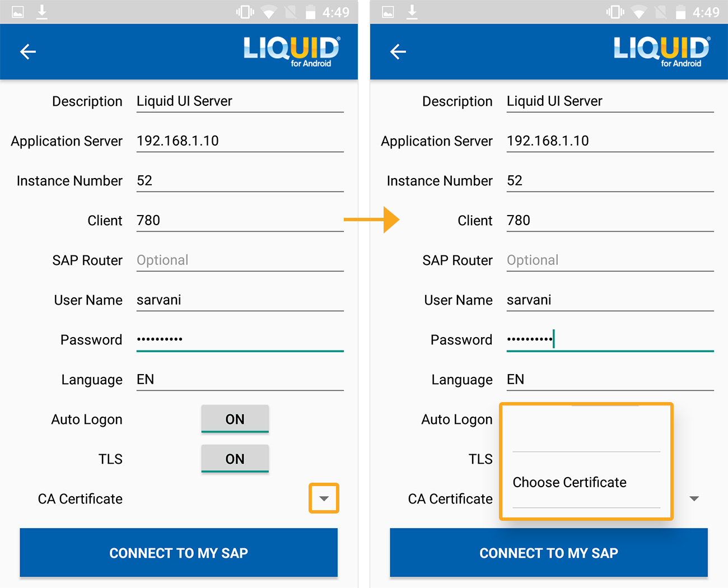Click the Liquid logo on the right screen
Image resolution: width=728 pixels, height=588 pixels.
661,52
